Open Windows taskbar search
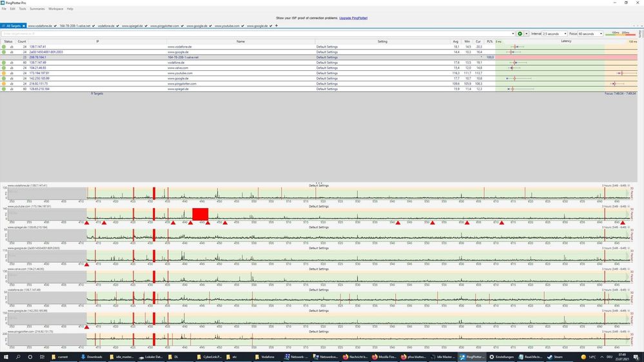 coord(18,357)
